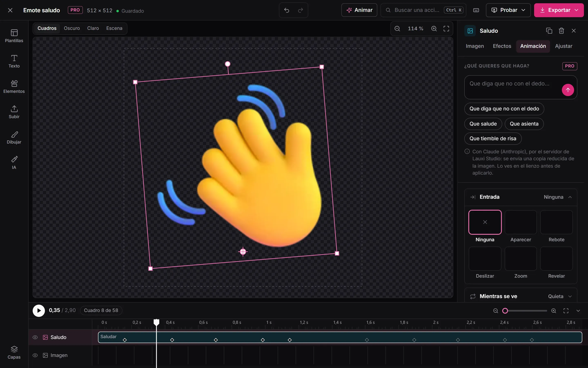Collapse the timeline panel chevron
The height and width of the screenshot is (368, 588).
click(578, 311)
